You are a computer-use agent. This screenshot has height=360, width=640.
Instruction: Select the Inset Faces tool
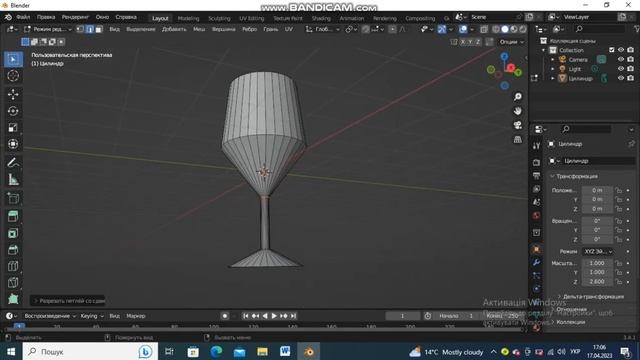coord(13,233)
